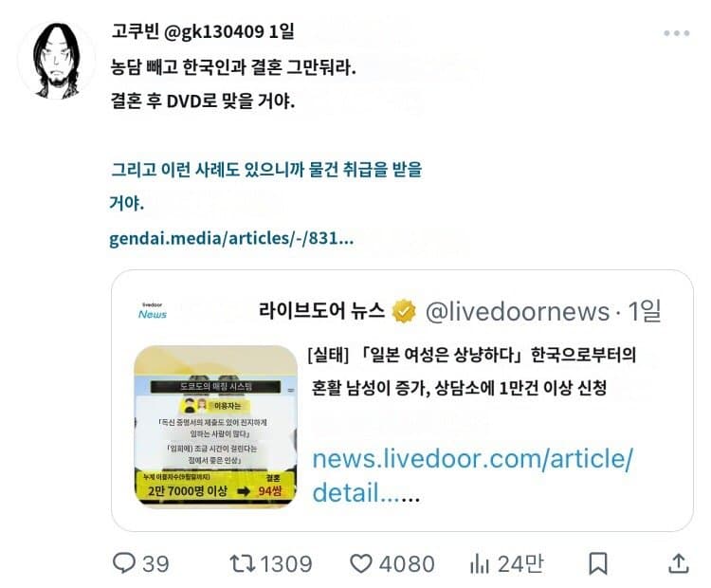Open the quoted tweet's yellow thumbnail image
Viewport: 711px width, 588px height.
click(x=216, y=427)
